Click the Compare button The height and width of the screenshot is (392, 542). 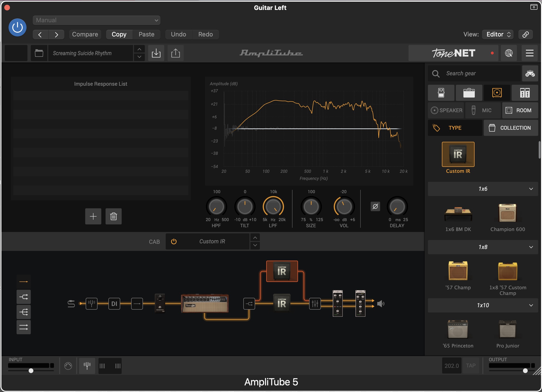point(85,34)
